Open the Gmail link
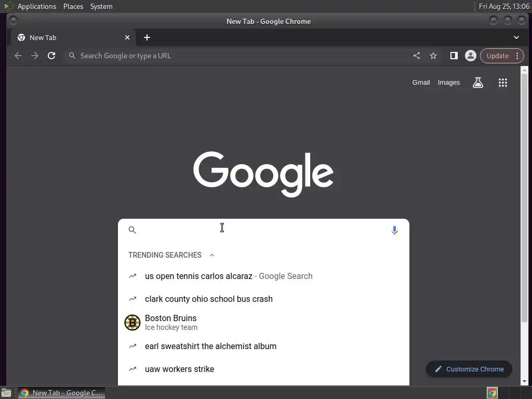Screen dimensions: 532x399 coord(421,83)
